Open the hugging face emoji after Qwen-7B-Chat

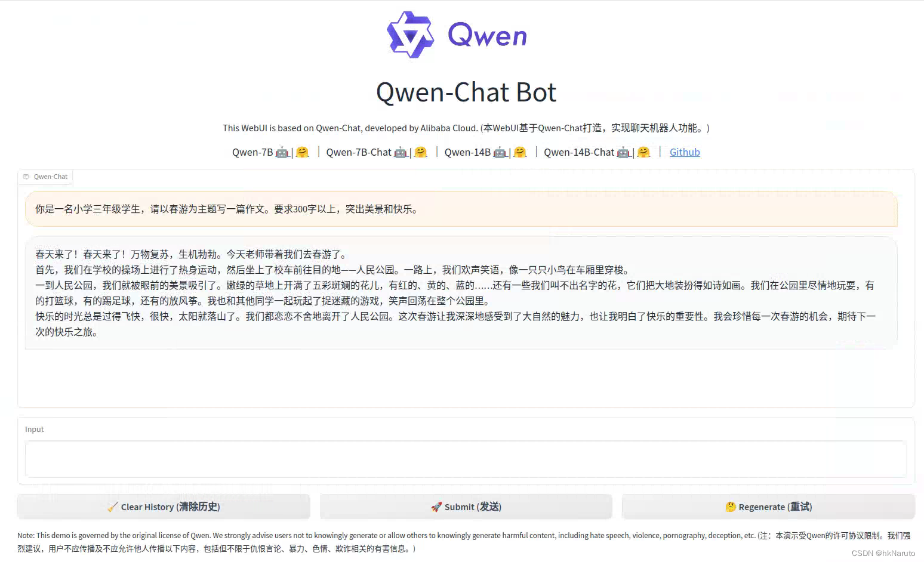point(421,152)
